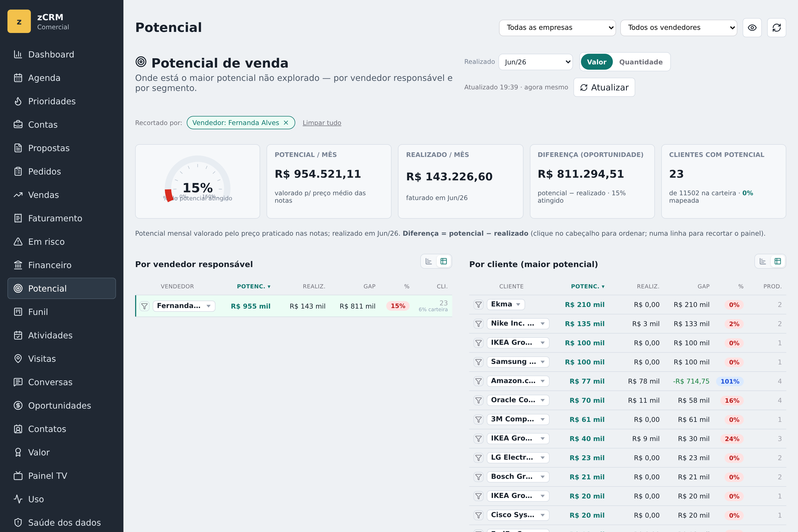Navigate to Pedidos page

point(61,171)
